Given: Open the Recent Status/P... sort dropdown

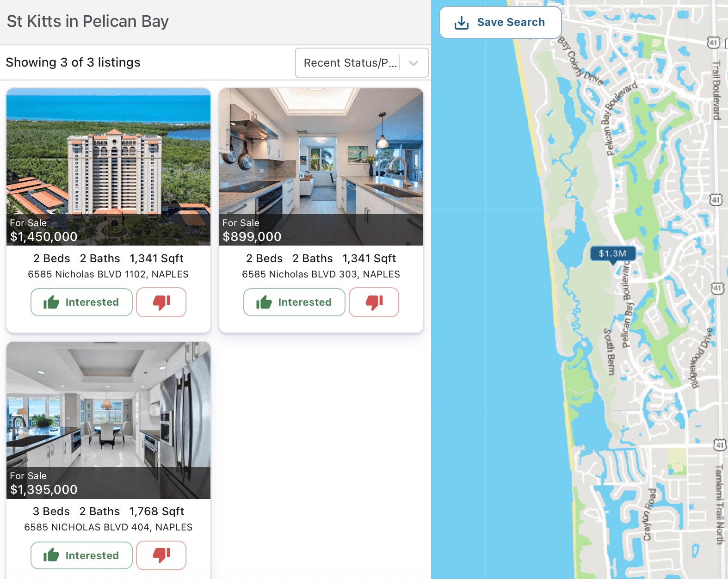Looking at the screenshot, I should (x=362, y=62).
